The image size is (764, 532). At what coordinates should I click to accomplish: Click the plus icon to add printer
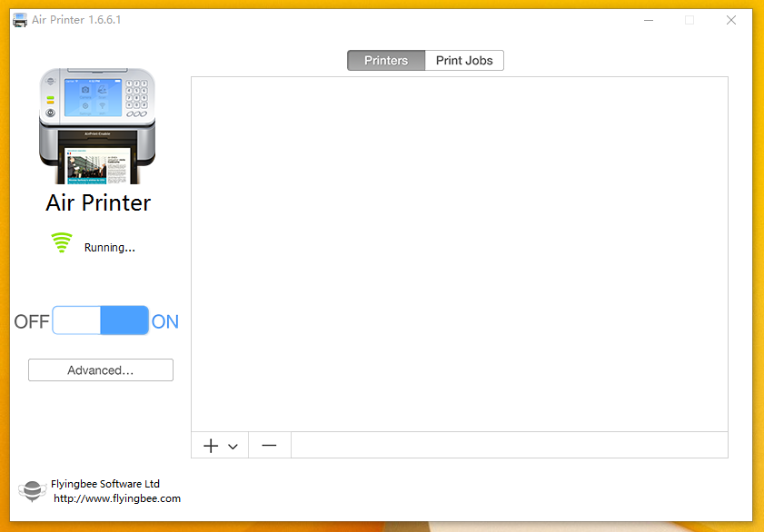(211, 446)
